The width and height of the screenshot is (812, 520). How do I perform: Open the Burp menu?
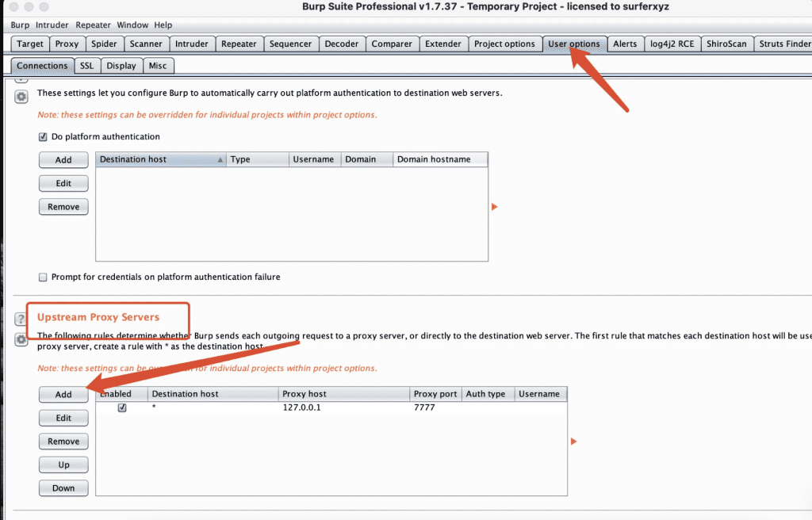(20, 25)
